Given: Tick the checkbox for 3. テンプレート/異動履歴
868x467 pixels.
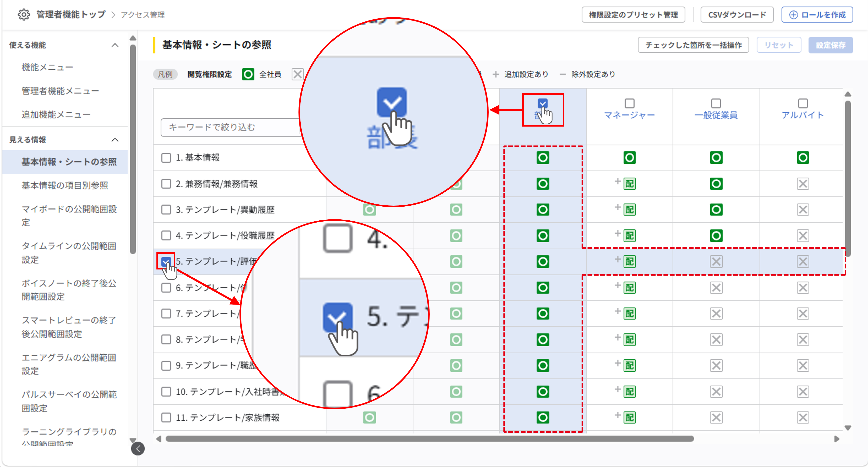Looking at the screenshot, I should [x=166, y=210].
